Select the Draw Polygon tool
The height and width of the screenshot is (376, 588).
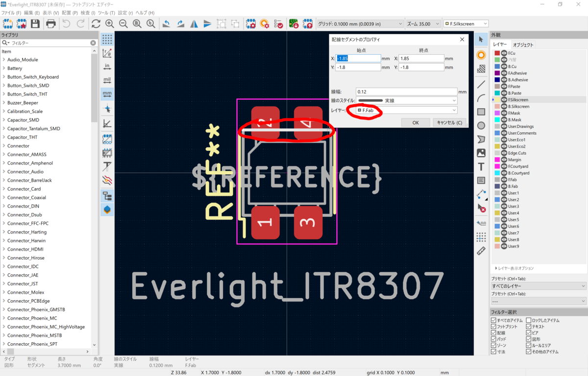click(481, 140)
